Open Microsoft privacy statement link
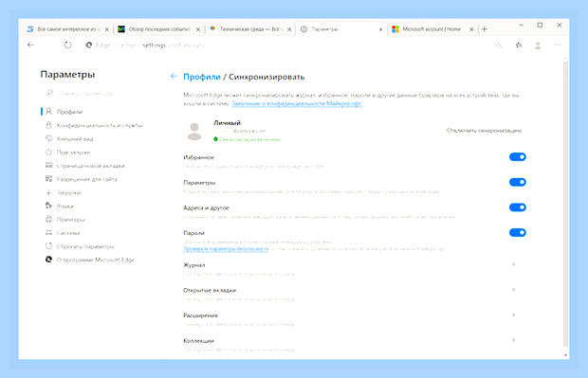 coord(297,103)
